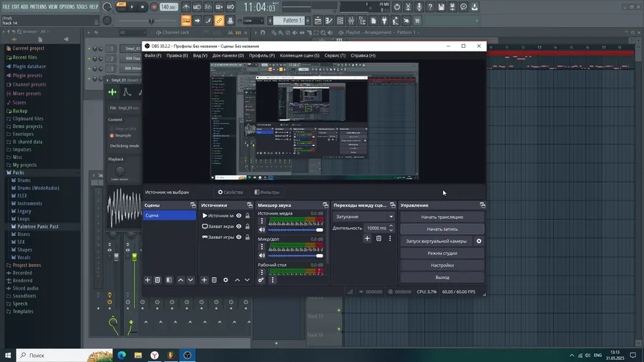Open advanced audio properties gears in Микшер звука
The image size is (644, 362).
tap(260, 280)
